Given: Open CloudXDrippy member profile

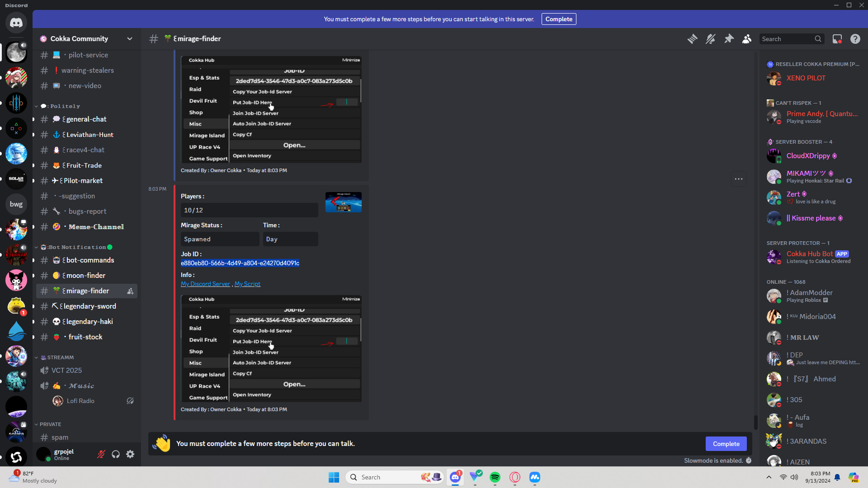Looking at the screenshot, I should point(814,156).
